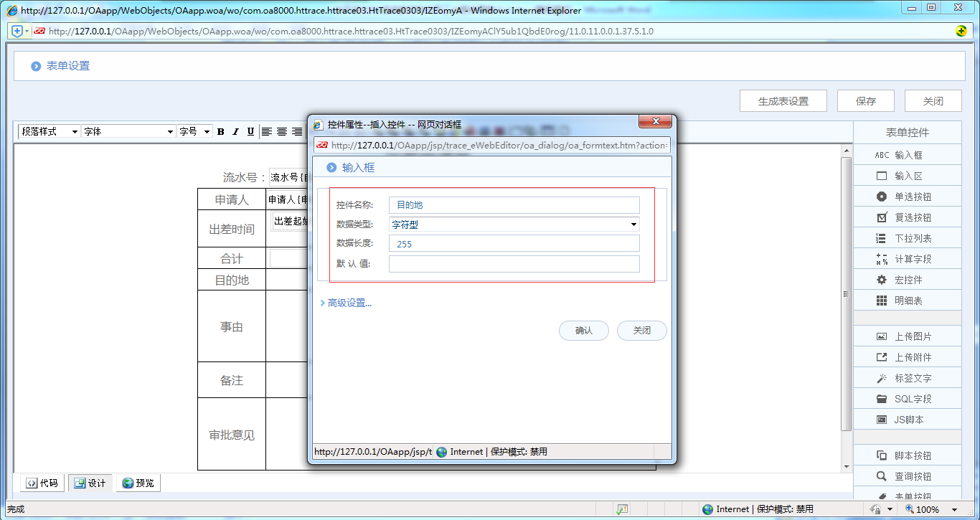This screenshot has height=520, width=980.
Task: Toggle italic formatting in editor toolbar
Action: tap(235, 132)
